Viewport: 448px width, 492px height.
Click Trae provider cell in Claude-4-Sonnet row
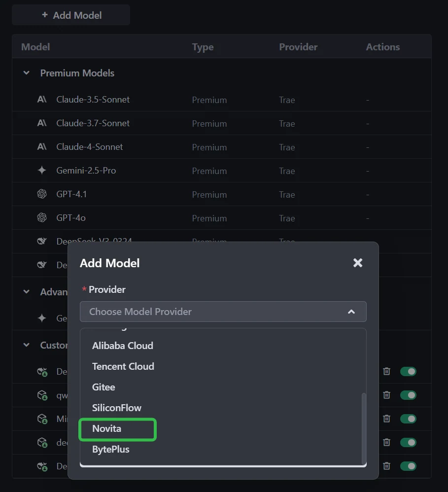(x=287, y=147)
